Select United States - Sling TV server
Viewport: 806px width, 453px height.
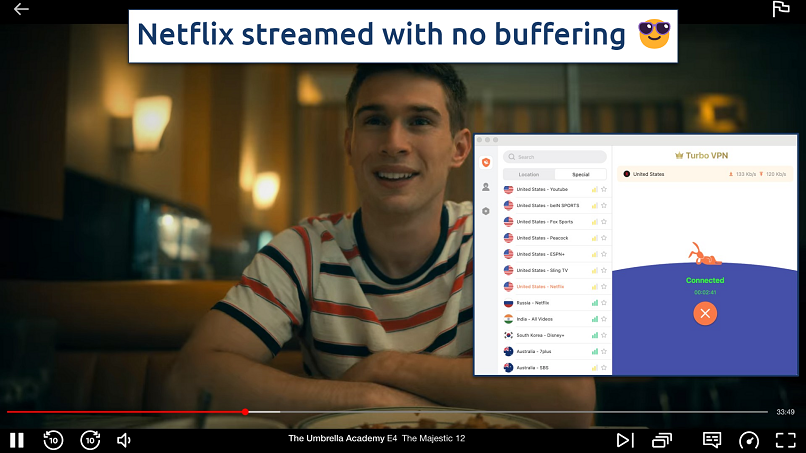pos(555,270)
